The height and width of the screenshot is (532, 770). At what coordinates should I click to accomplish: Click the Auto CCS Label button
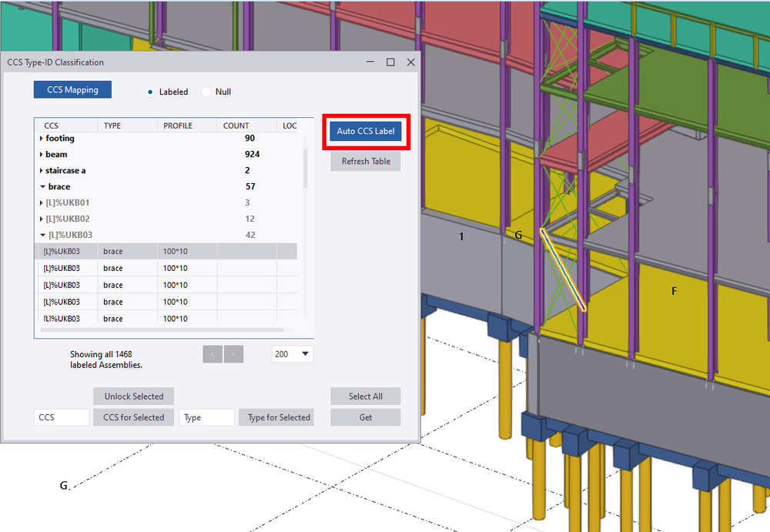pos(366,131)
